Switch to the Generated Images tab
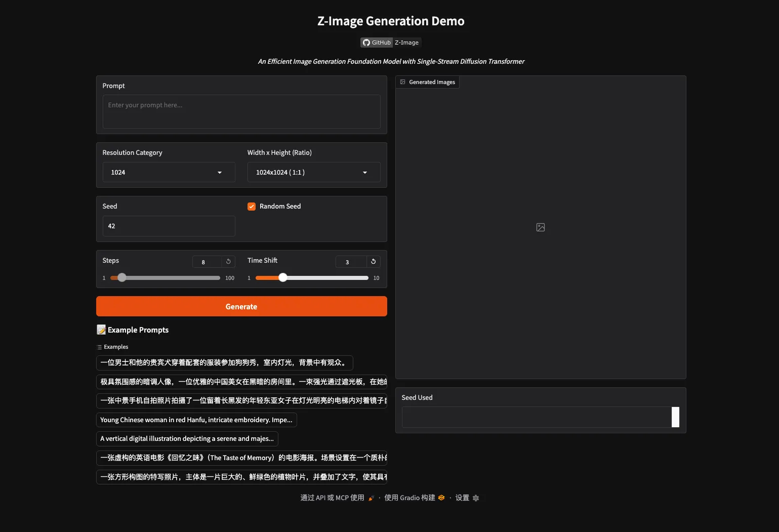Screen dimensions: 779x532 (428, 81)
